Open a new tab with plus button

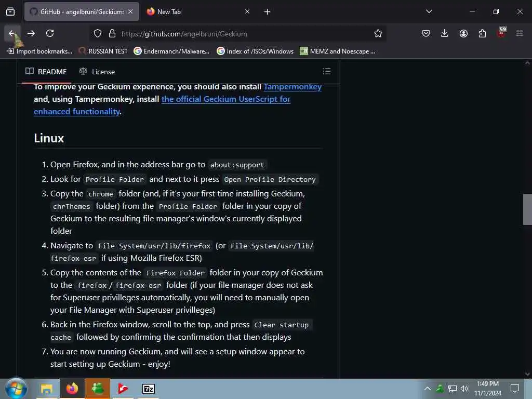[x=268, y=12]
